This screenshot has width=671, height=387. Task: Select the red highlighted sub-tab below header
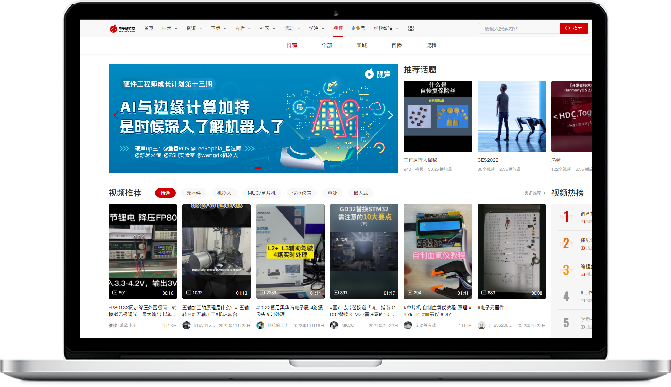point(292,45)
